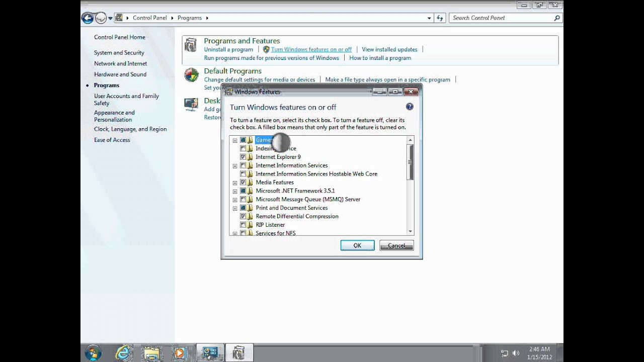Expand the Games tree node
Image resolution: width=644 pixels, height=362 pixels.
(x=235, y=140)
